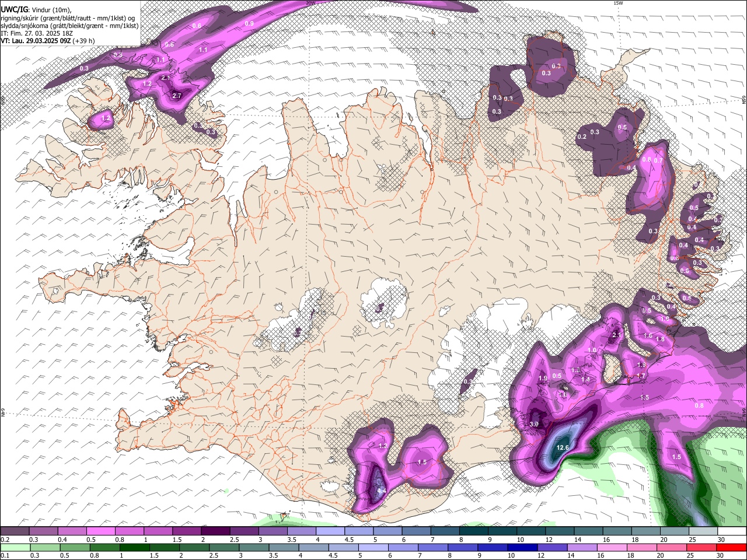Image resolution: width=747 pixels, height=560 pixels.
Task: Pick the upper legend swatch starting at 0.2
Action: pos(15,531)
